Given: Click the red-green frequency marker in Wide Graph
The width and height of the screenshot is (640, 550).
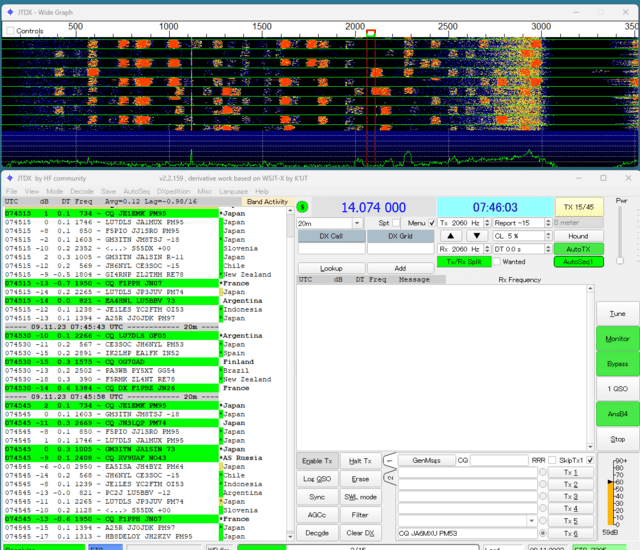Looking at the screenshot, I should [371, 33].
